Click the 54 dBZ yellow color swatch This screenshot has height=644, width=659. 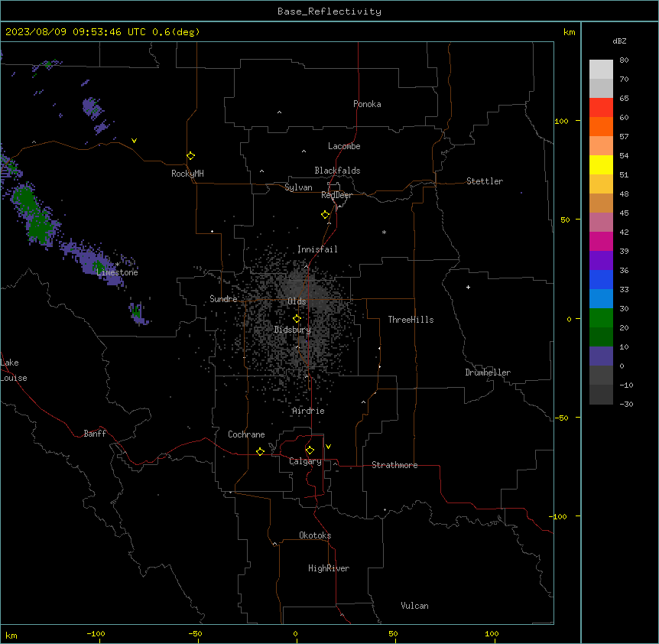(x=601, y=164)
